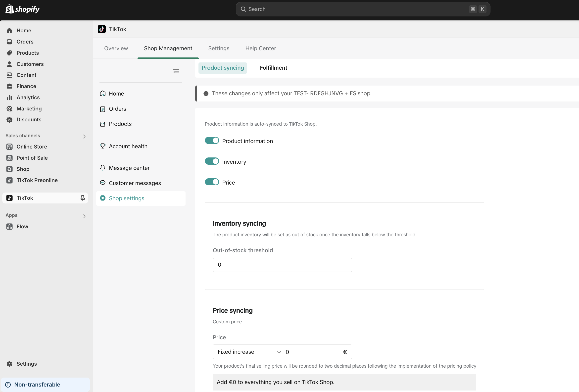Open Shop settings in TikTok menu

tap(141, 198)
